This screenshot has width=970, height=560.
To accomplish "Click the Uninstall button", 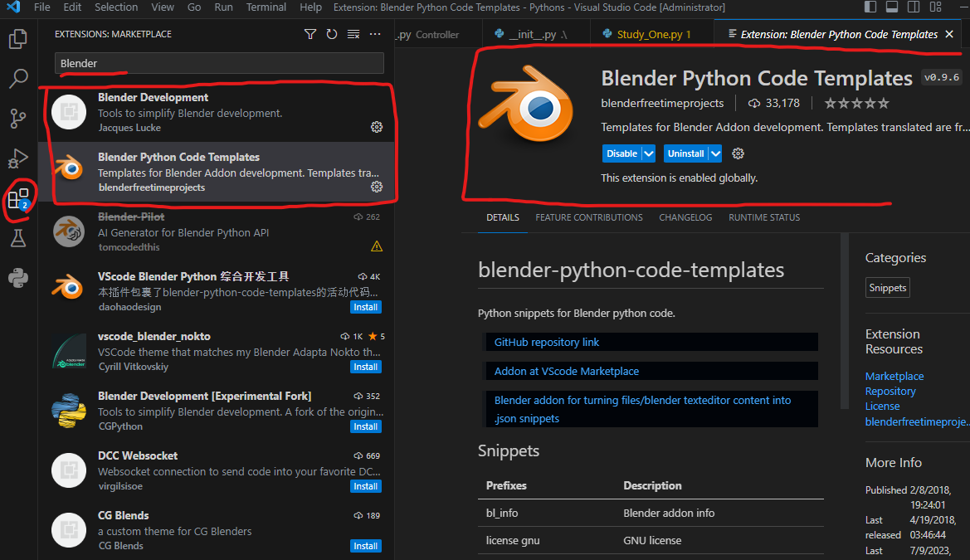I will (x=685, y=153).
